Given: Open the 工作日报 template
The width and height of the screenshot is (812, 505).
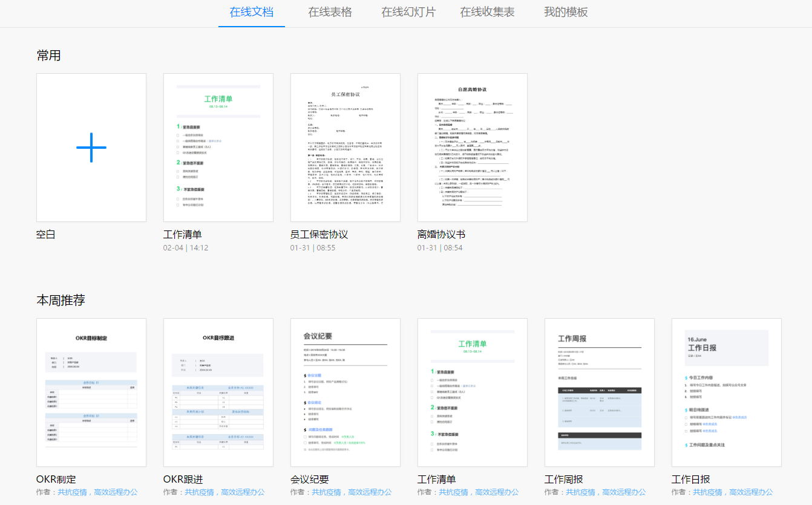Looking at the screenshot, I should (x=726, y=392).
